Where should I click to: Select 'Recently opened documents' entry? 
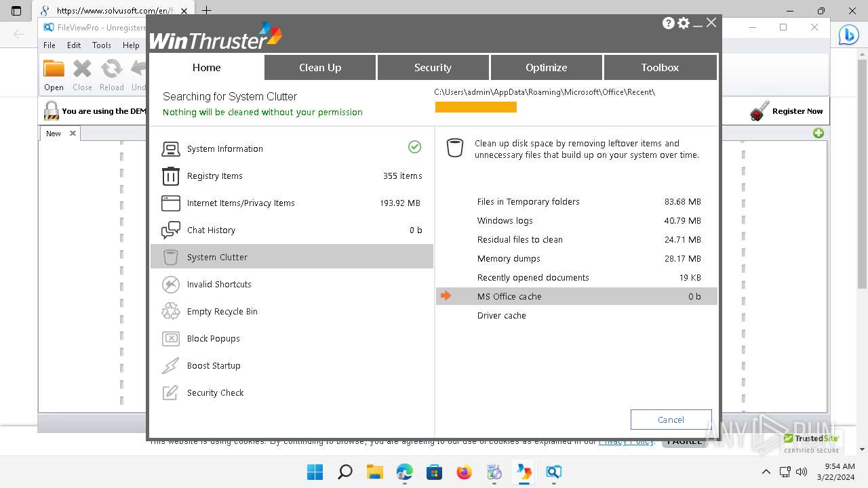click(x=576, y=277)
